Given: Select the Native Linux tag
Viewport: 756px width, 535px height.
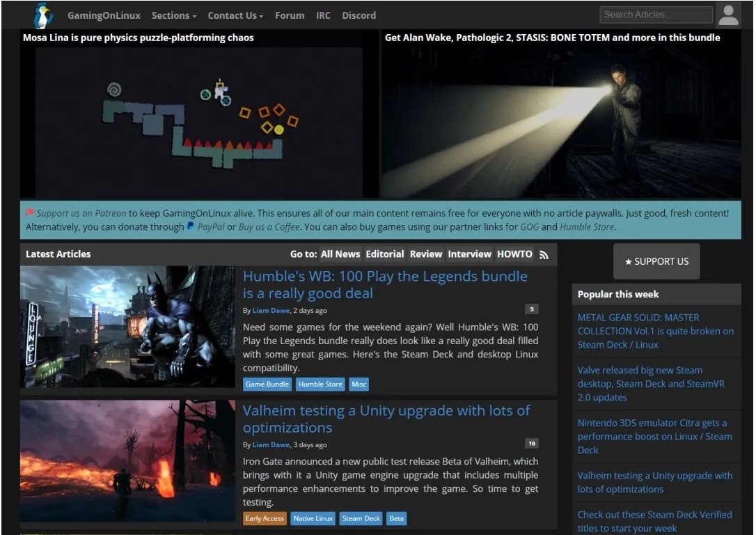Looking at the screenshot, I should point(313,518).
